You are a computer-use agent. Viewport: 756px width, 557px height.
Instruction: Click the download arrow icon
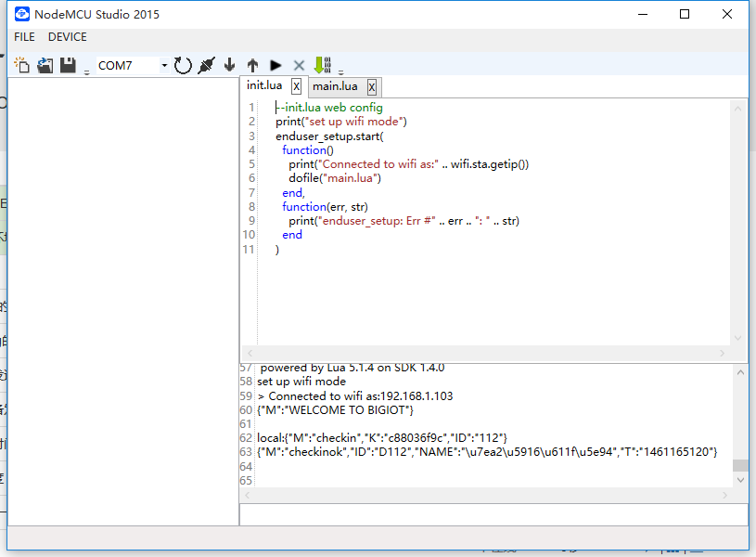pos(229,65)
